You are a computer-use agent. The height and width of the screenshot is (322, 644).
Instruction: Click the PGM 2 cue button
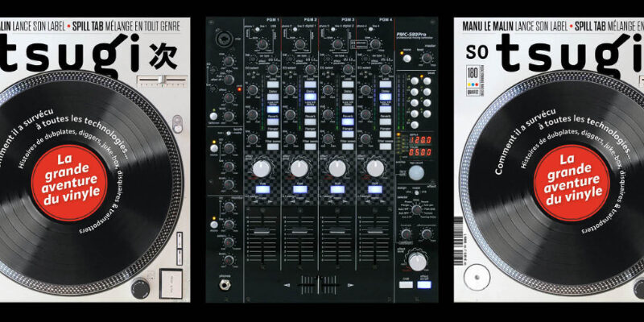tap(299, 189)
